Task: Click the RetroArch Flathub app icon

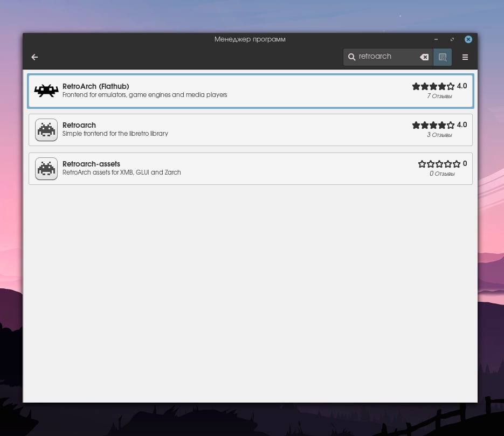Action: click(46, 91)
